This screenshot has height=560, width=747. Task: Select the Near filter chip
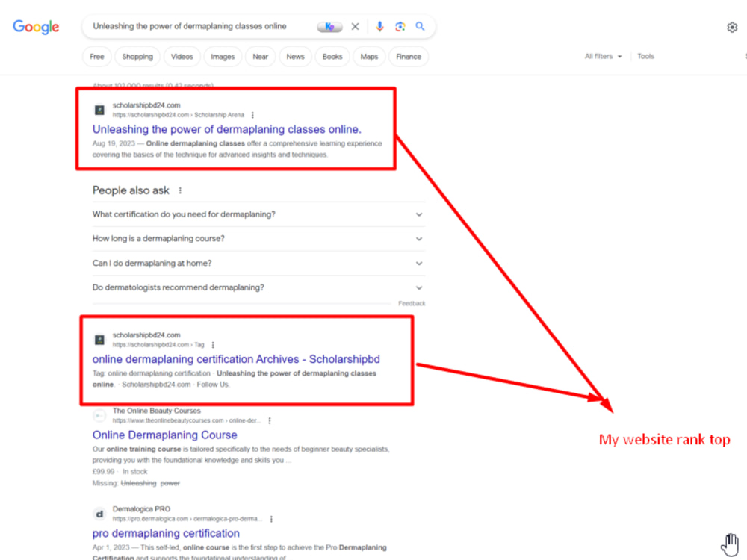(260, 57)
